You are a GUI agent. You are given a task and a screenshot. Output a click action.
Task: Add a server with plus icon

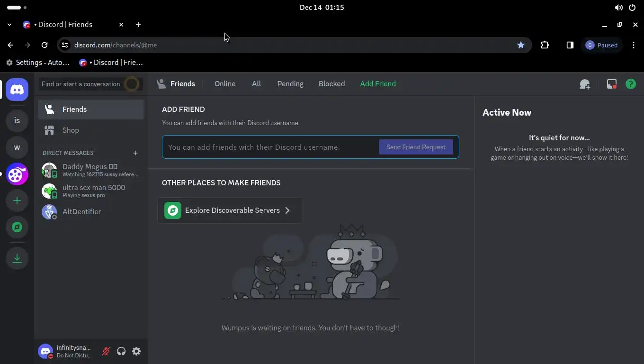17,200
